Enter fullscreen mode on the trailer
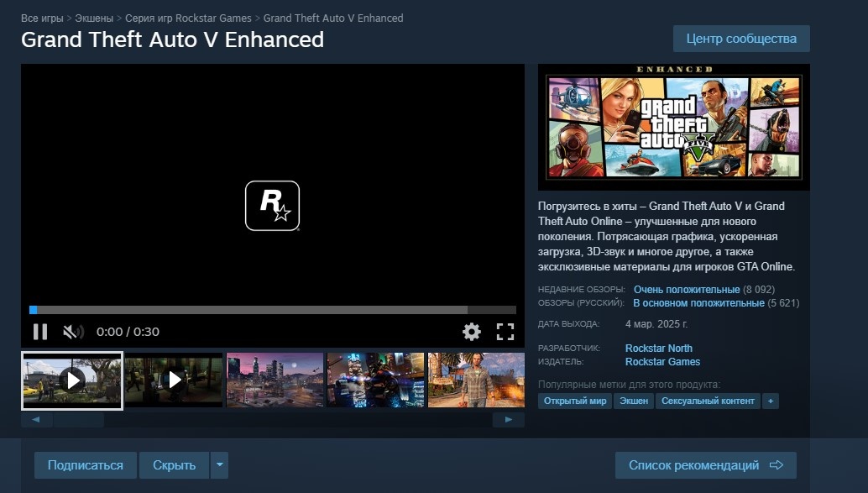Screen dimensions: 868x493 point(505,331)
